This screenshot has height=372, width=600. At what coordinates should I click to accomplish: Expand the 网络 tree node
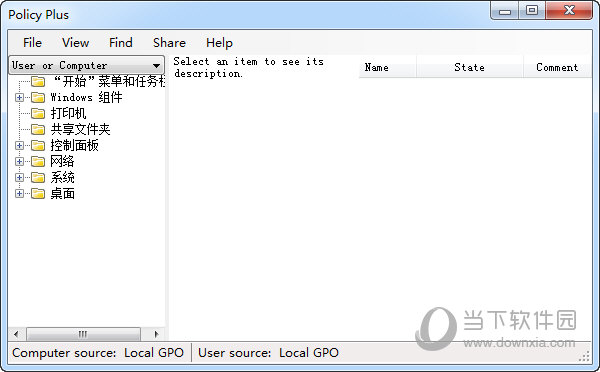point(19,162)
